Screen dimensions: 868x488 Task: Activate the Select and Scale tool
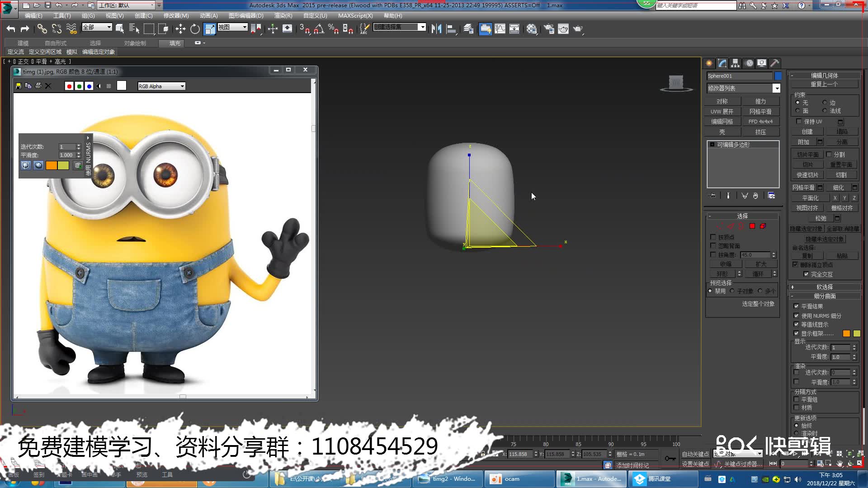click(x=210, y=29)
